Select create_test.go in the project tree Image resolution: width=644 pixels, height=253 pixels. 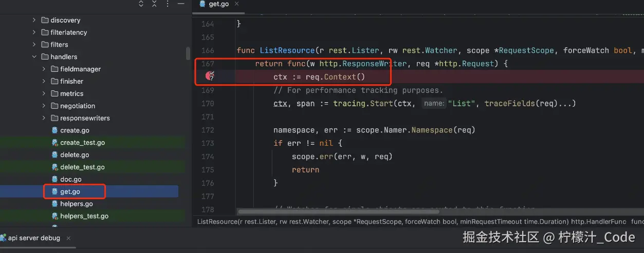click(x=82, y=143)
